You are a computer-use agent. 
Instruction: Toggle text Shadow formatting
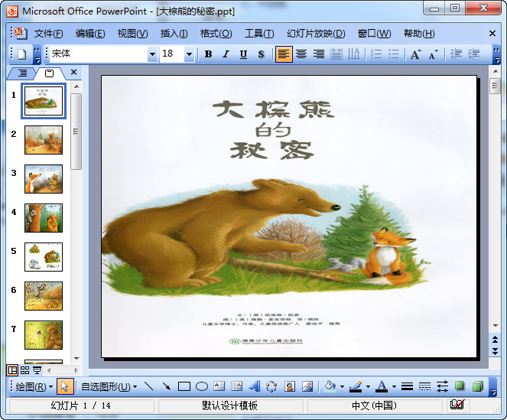[261, 54]
